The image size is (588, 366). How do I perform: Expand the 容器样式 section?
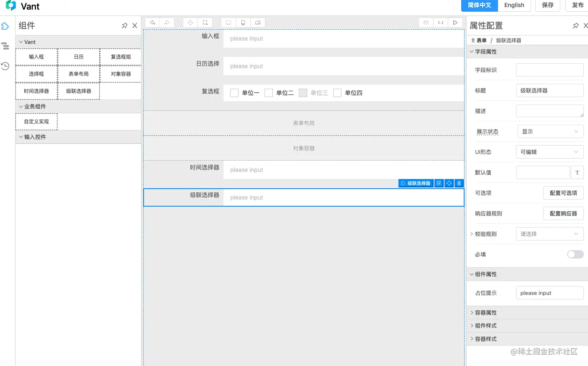527,339
